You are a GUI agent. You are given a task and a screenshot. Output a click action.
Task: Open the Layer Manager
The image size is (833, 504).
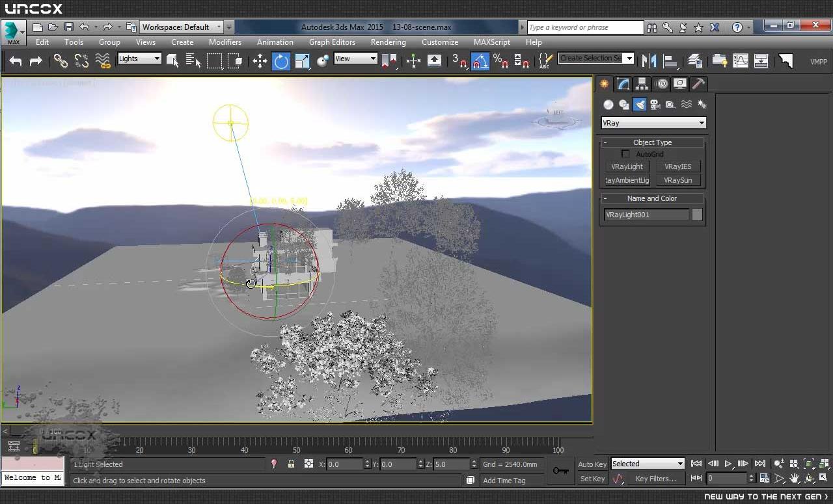tap(694, 61)
